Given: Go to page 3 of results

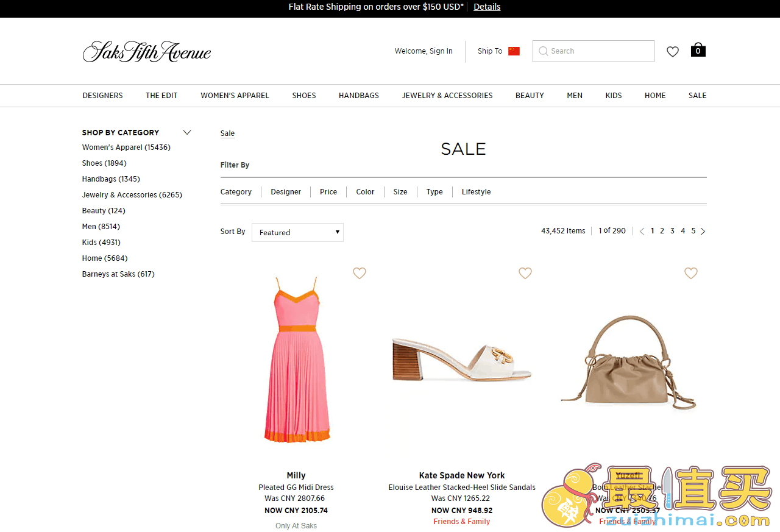Looking at the screenshot, I should click(x=673, y=231).
